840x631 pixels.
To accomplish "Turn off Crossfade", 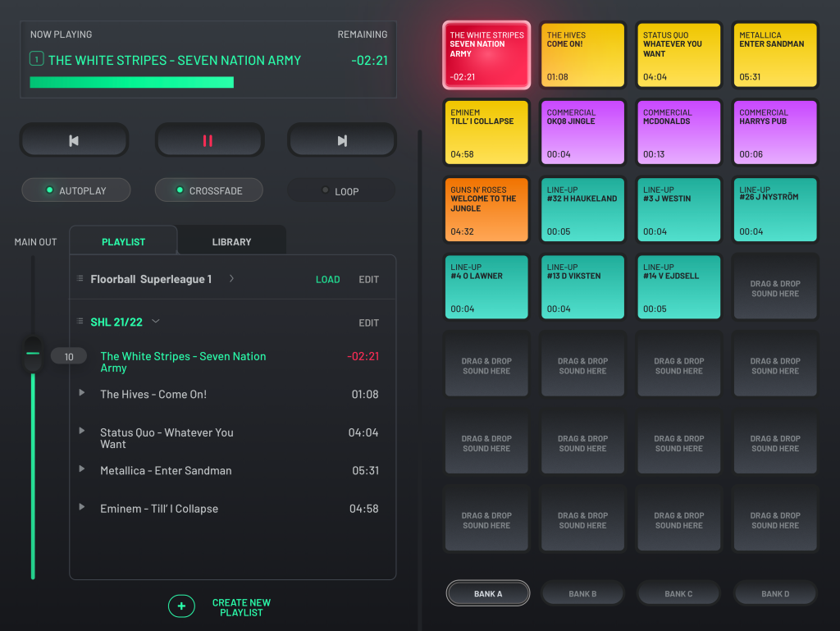I will [209, 190].
